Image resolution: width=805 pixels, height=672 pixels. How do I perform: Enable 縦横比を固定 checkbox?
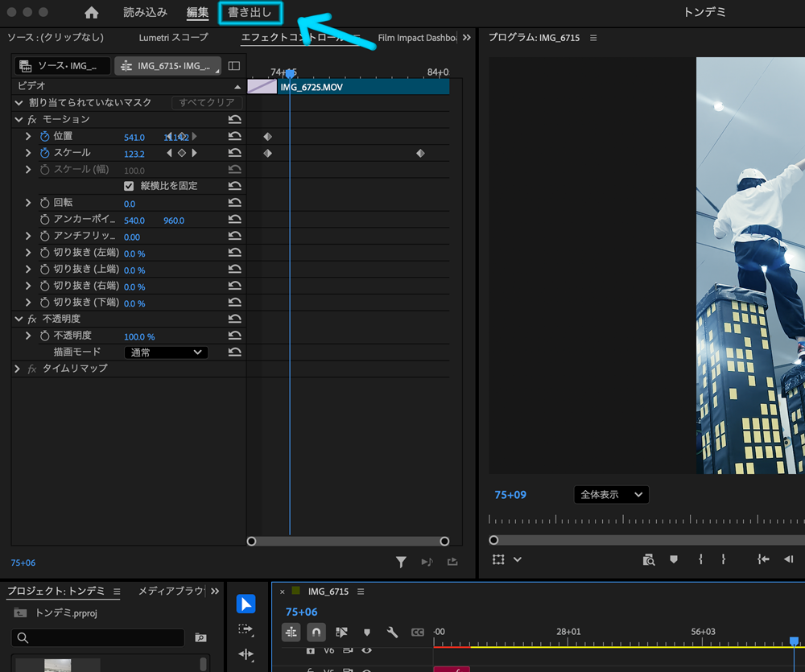(x=130, y=186)
